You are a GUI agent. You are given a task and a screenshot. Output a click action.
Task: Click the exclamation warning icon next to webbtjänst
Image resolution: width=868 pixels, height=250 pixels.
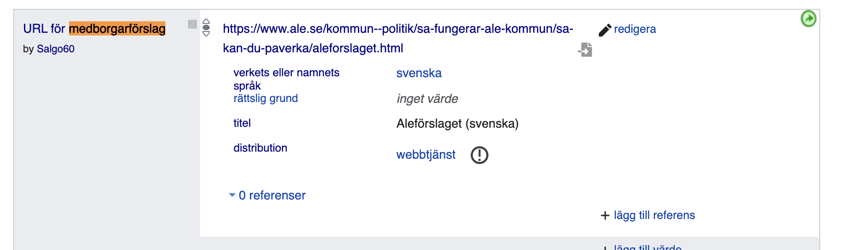(x=479, y=155)
